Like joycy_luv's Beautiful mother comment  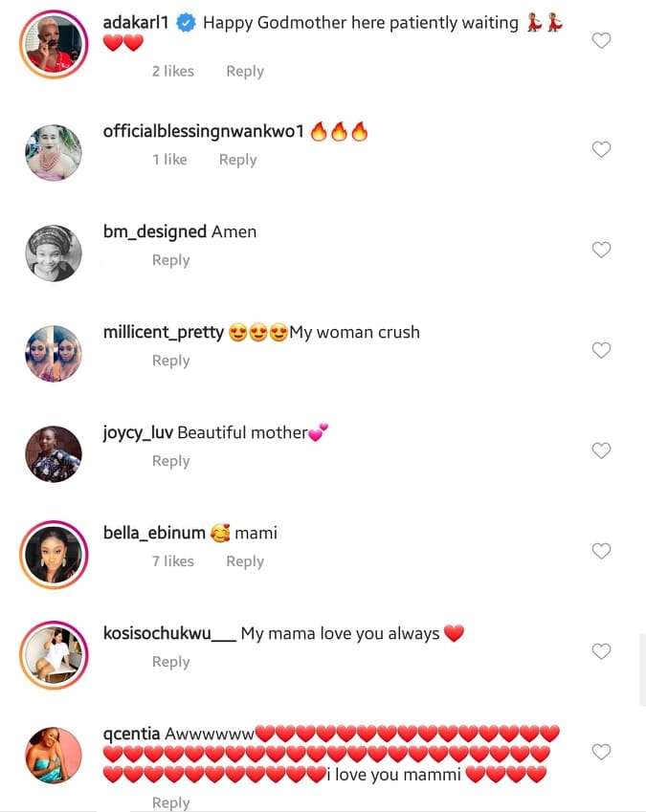coord(601,450)
